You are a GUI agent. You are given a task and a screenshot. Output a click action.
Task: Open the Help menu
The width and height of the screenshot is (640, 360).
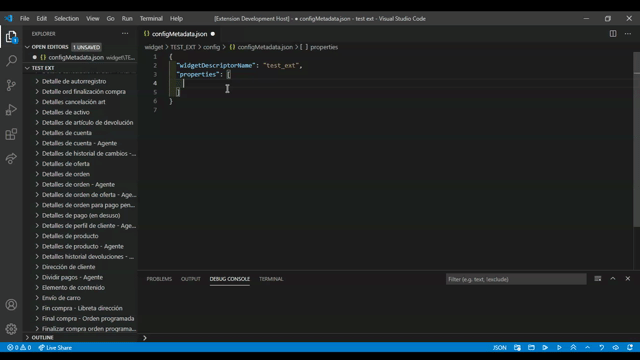[x=176, y=18]
